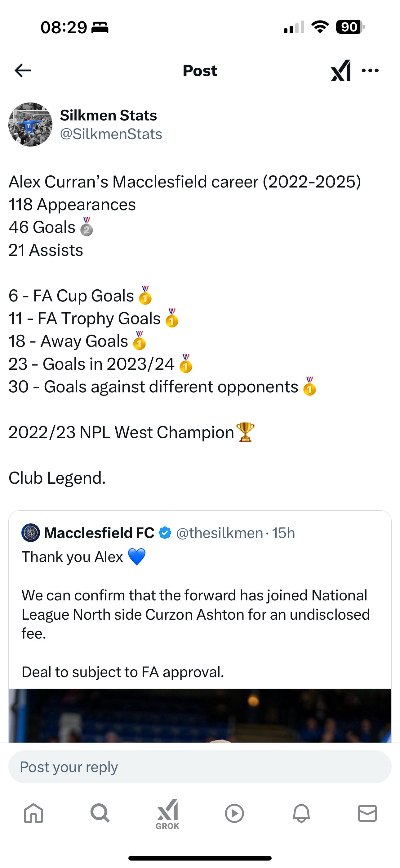Open the Silkmen Stats display name
Image resolution: width=400 pixels, height=868 pixels.
coord(108,115)
